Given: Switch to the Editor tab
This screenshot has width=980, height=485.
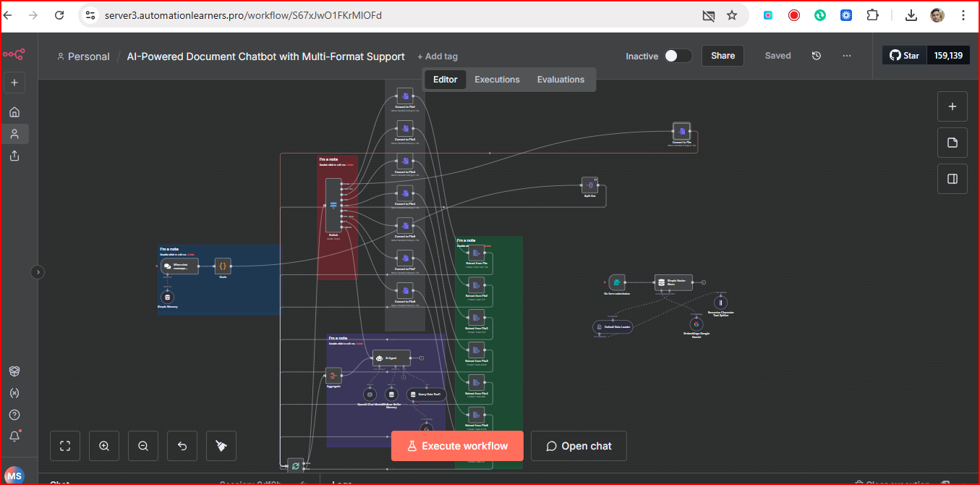Looking at the screenshot, I should click(445, 80).
